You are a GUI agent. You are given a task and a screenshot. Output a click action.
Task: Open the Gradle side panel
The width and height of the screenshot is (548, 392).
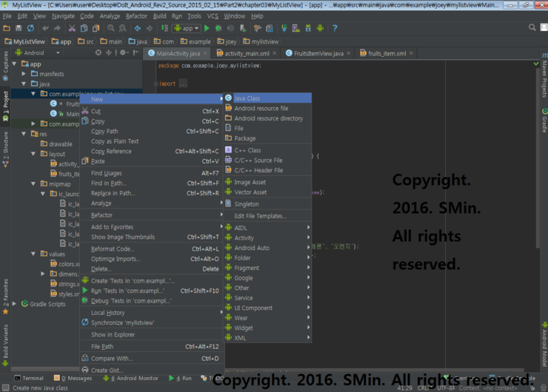pyautogui.click(x=544, y=121)
